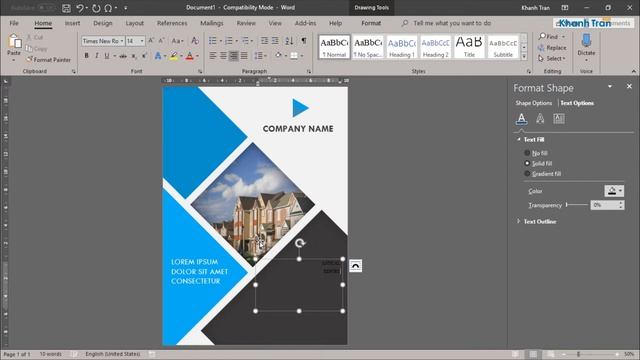
Task: Apply Underline formatting
Action: click(x=107, y=56)
